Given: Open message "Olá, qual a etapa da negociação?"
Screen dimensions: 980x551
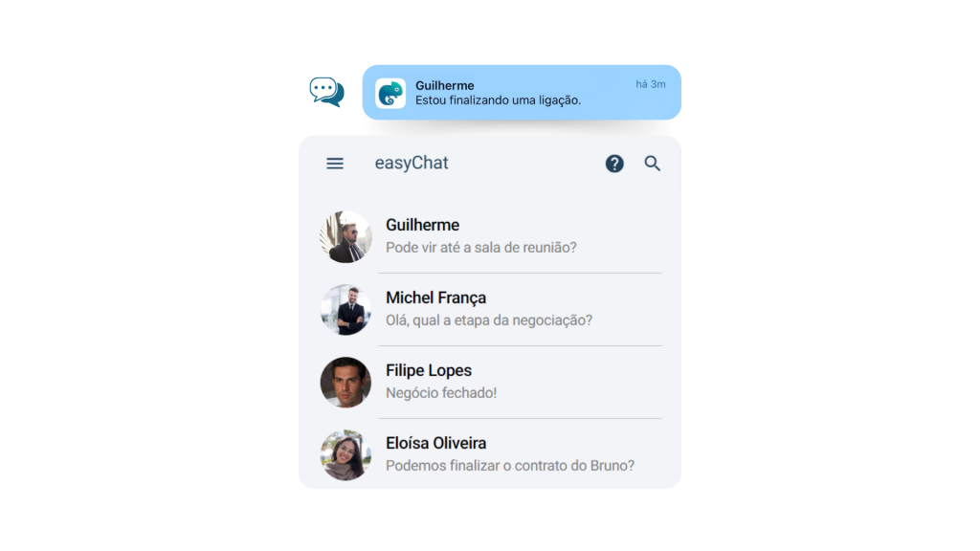Looking at the screenshot, I should pos(489,320).
